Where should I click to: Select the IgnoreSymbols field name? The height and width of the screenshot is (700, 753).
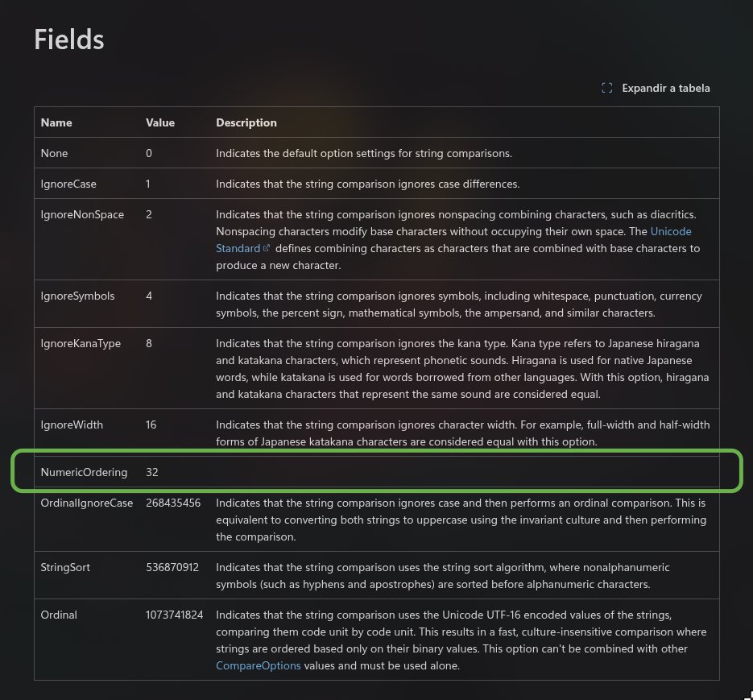pyautogui.click(x=78, y=296)
